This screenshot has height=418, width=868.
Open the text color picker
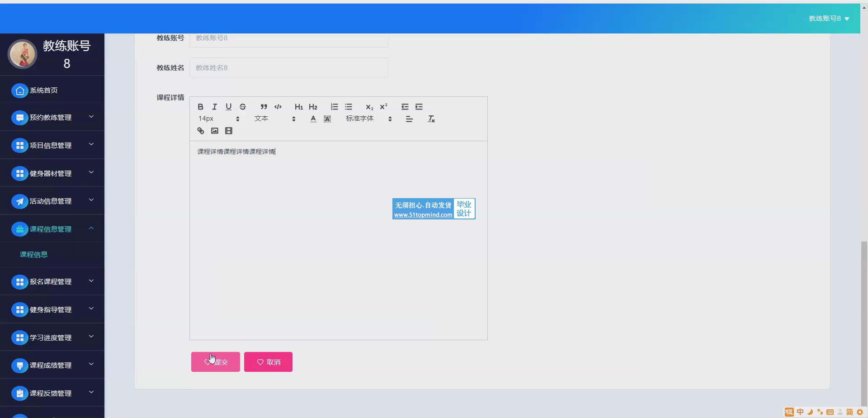[313, 119]
